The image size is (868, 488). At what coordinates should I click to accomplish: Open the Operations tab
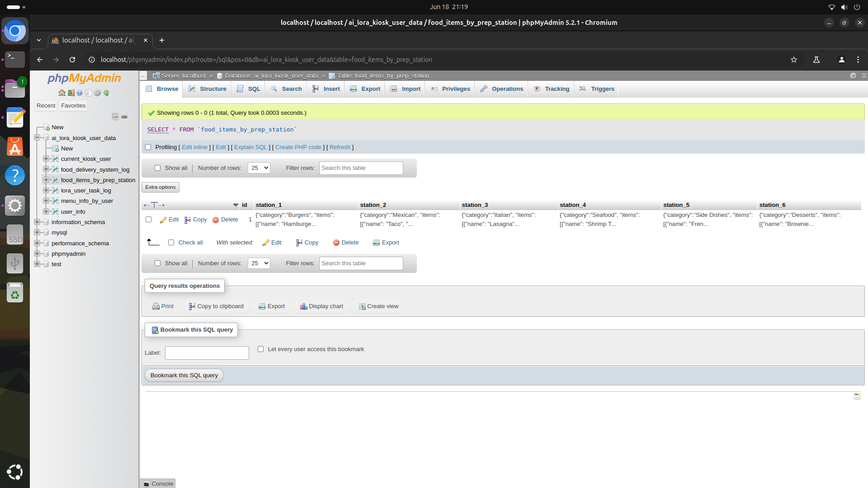pos(502,89)
